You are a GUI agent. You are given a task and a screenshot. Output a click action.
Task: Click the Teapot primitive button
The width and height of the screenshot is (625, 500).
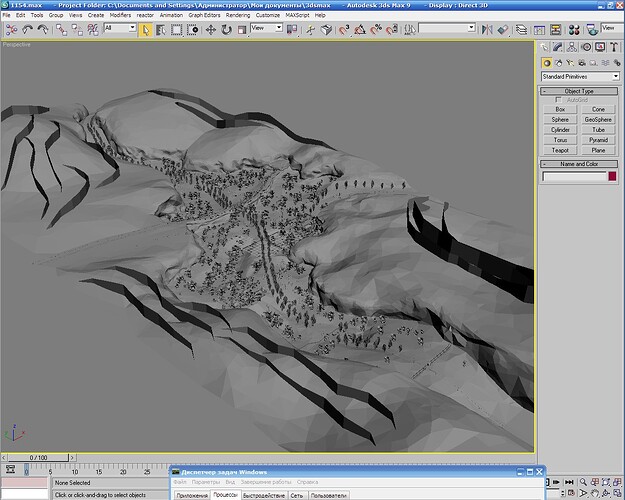(560, 151)
